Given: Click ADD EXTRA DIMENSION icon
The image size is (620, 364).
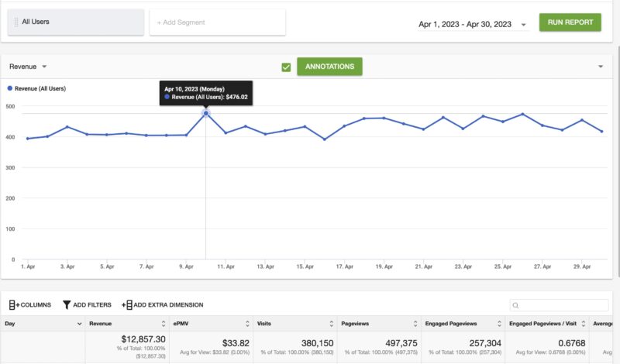Looking at the screenshot, I should tap(127, 305).
